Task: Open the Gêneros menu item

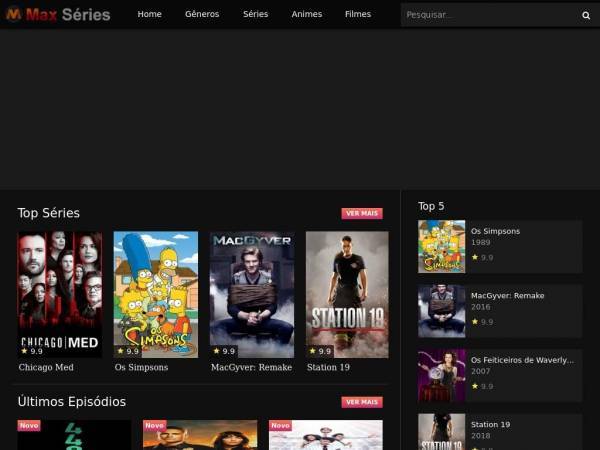Action: [x=202, y=14]
